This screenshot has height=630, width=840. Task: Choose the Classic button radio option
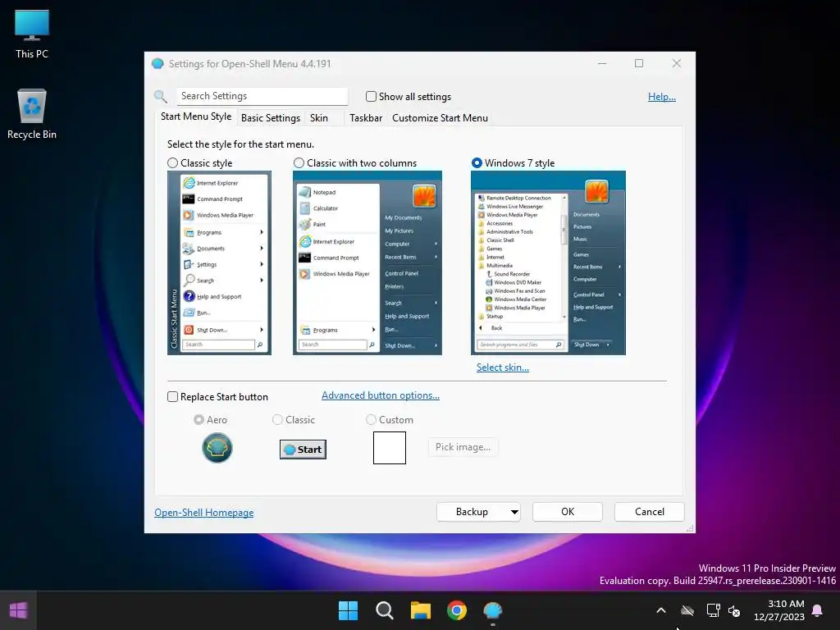277,419
